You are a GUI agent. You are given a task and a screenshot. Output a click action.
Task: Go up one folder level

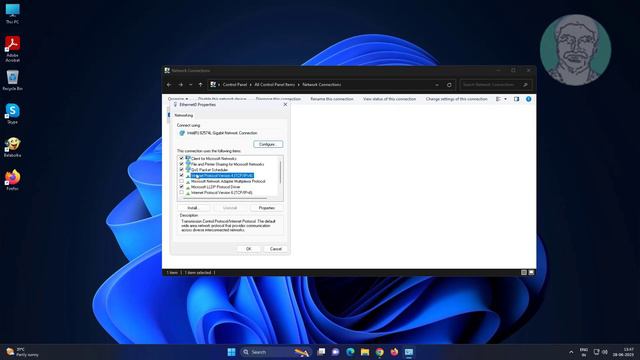pos(200,85)
